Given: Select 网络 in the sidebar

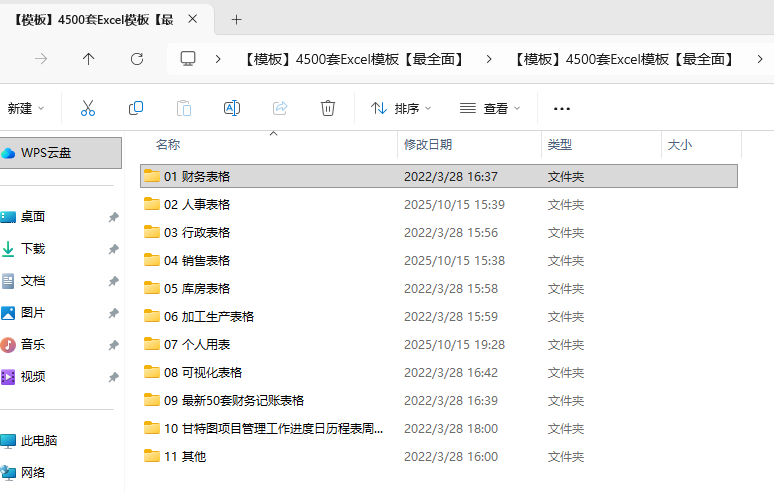Looking at the screenshot, I should click(33, 473).
